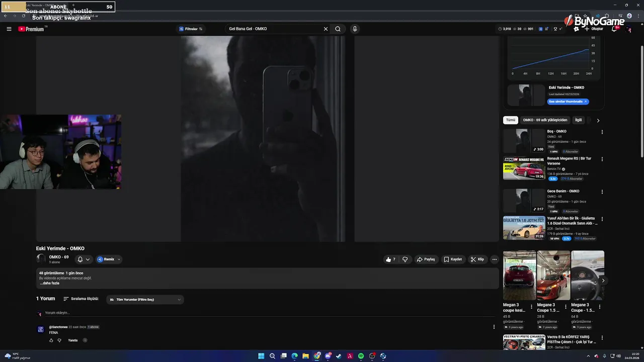Show more chips with right arrow

pos(598,120)
